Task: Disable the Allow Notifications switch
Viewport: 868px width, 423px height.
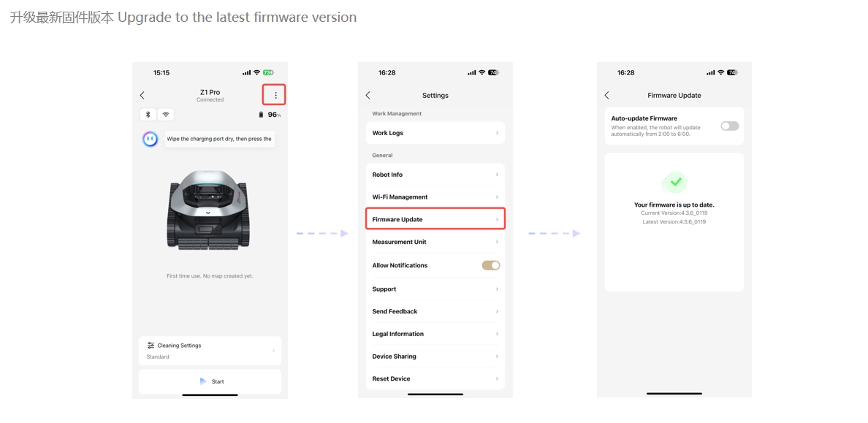Action: [x=491, y=265]
